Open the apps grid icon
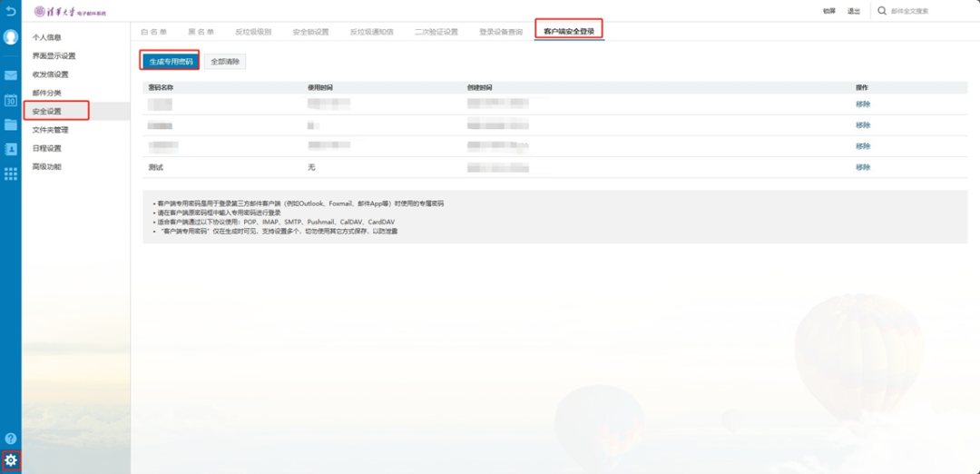 pyautogui.click(x=11, y=173)
